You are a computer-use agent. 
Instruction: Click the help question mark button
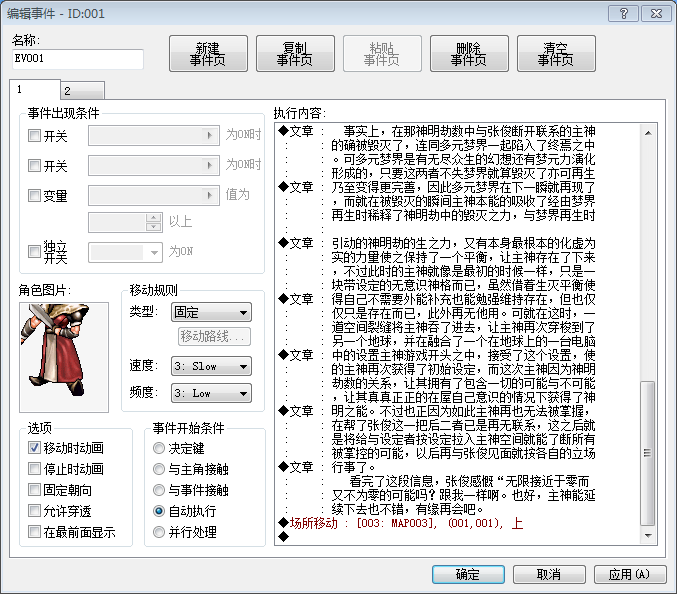(x=623, y=13)
